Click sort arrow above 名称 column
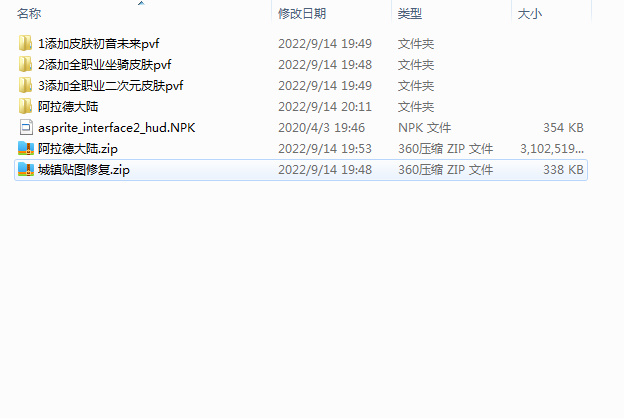This screenshot has height=418, width=624. pos(141,3)
